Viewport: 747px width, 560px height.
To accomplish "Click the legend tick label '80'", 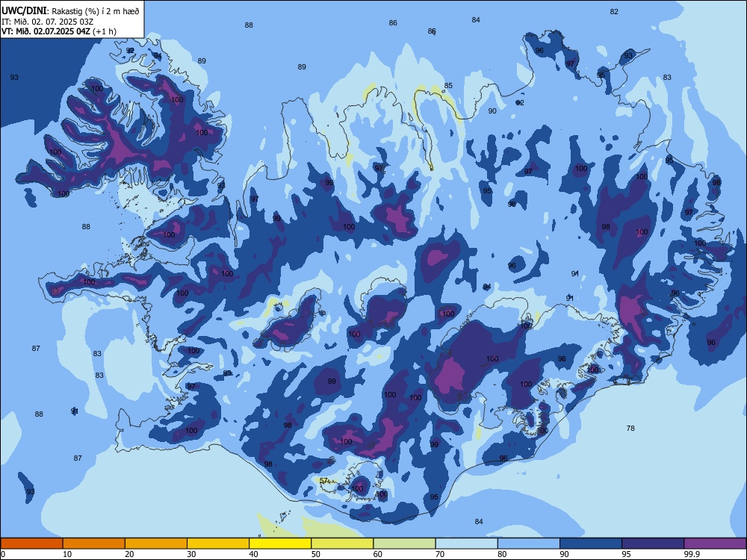I will click(x=503, y=554).
